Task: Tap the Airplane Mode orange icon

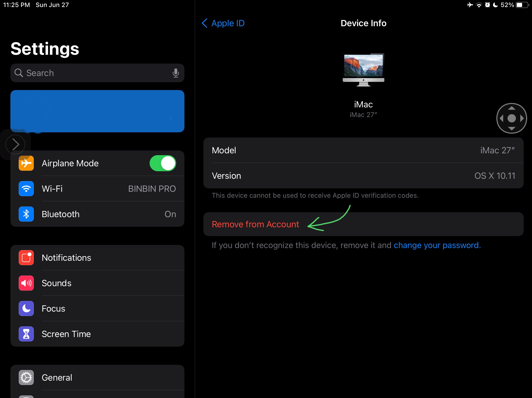Action: (x=26, y=163)
